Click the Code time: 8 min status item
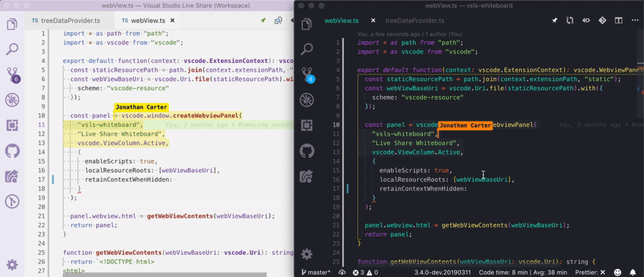This screenshot has height=277, width=644. pyautogui.click(x=523, y=272)
